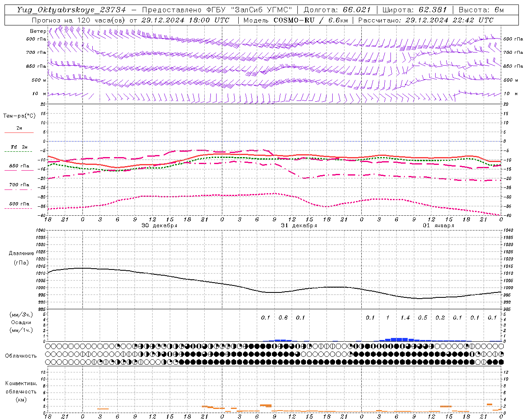
Task: Click the (мм/3ч.) precipitation unit label
Action: [x=21, y=315]
